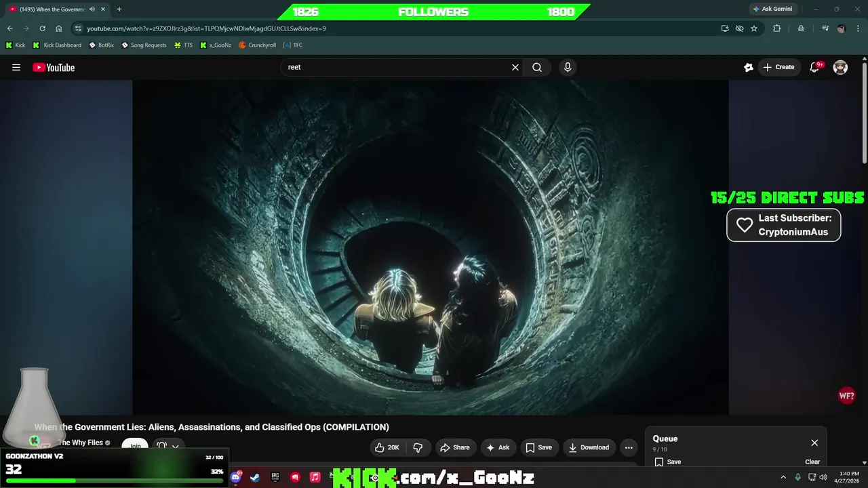868x488 pixels.
Task: Like the video (20K)
Action: [387, 447]
